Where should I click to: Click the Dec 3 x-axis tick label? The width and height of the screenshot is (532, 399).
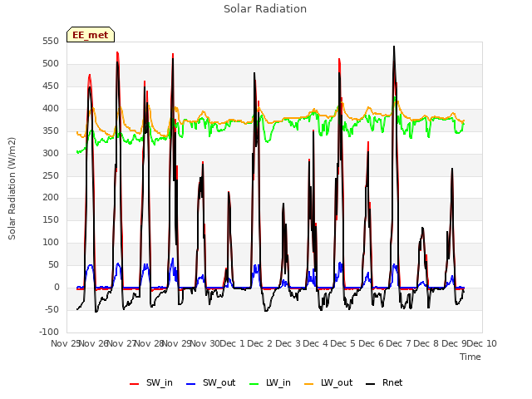pos(288,343)
